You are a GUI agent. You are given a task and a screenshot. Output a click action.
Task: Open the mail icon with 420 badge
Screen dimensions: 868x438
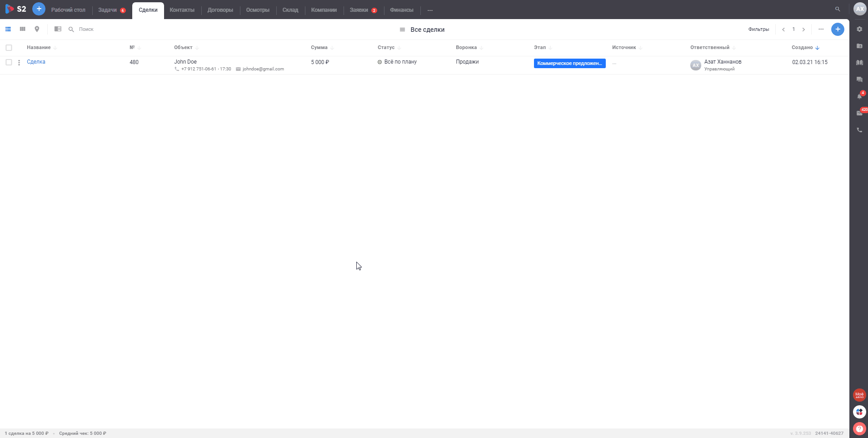click(859, 113)
